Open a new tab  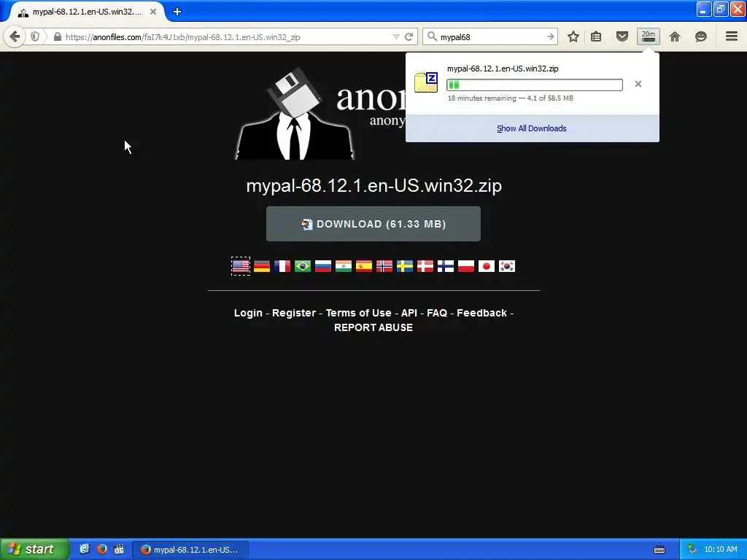177,12
